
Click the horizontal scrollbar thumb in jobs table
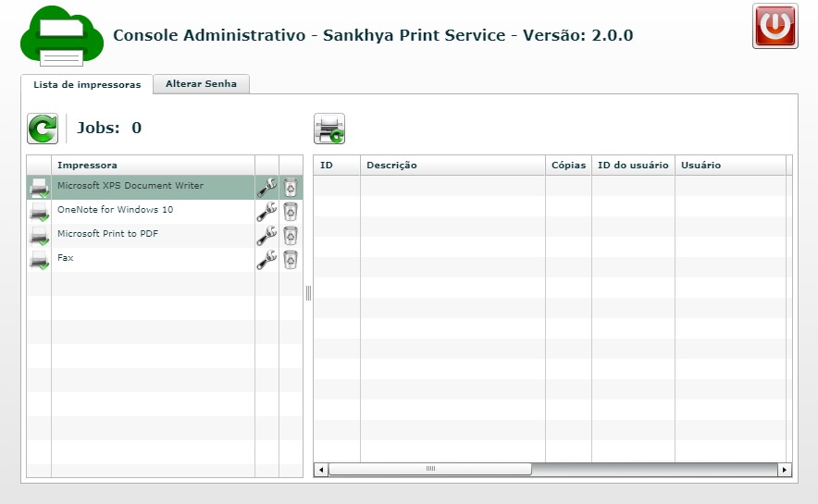pos(430,469)
